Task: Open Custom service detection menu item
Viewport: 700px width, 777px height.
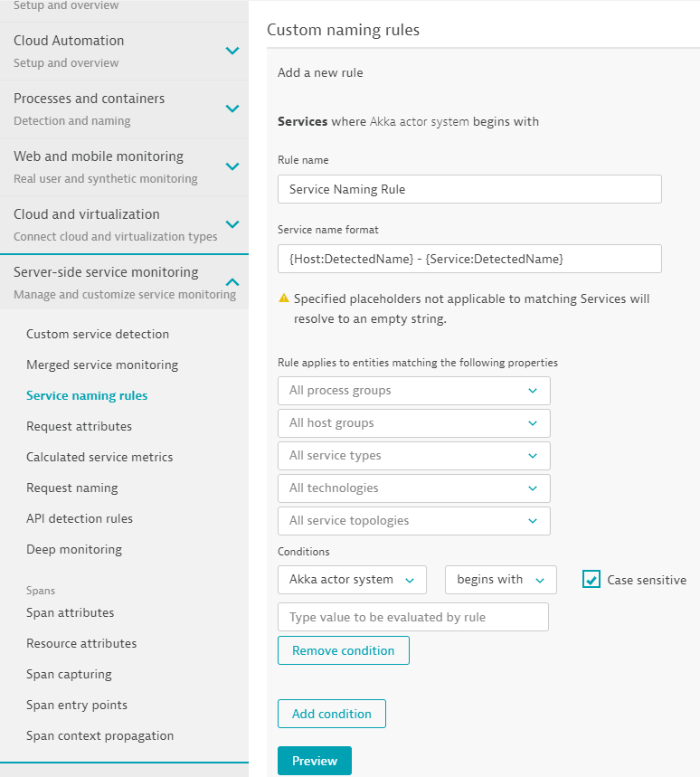Action: pos(98,334)
